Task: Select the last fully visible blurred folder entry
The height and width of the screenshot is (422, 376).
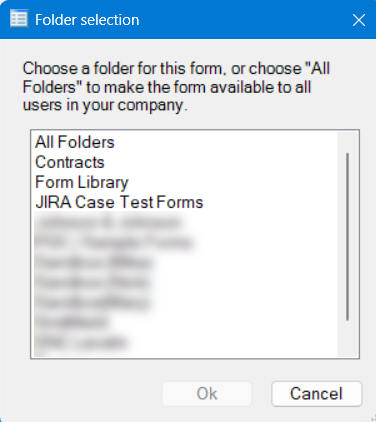Action: [81, 342]
